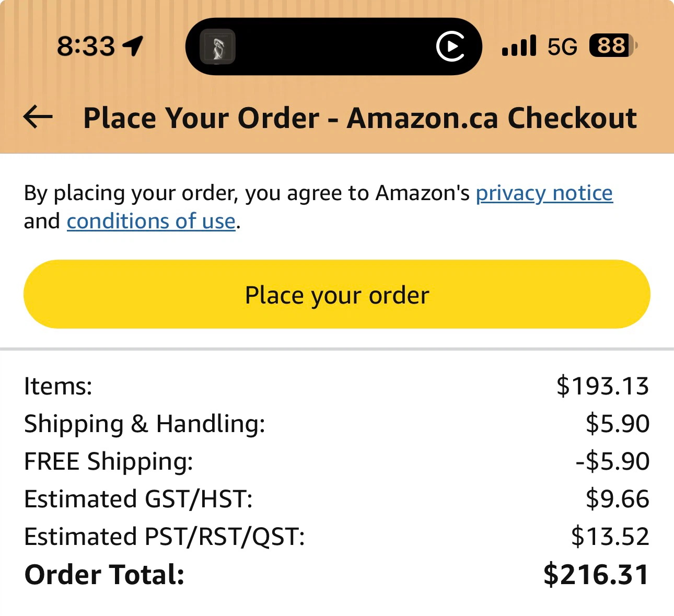Tap the Place Your Order page title
Screen dimensions: 674x616
pos(360,118)
